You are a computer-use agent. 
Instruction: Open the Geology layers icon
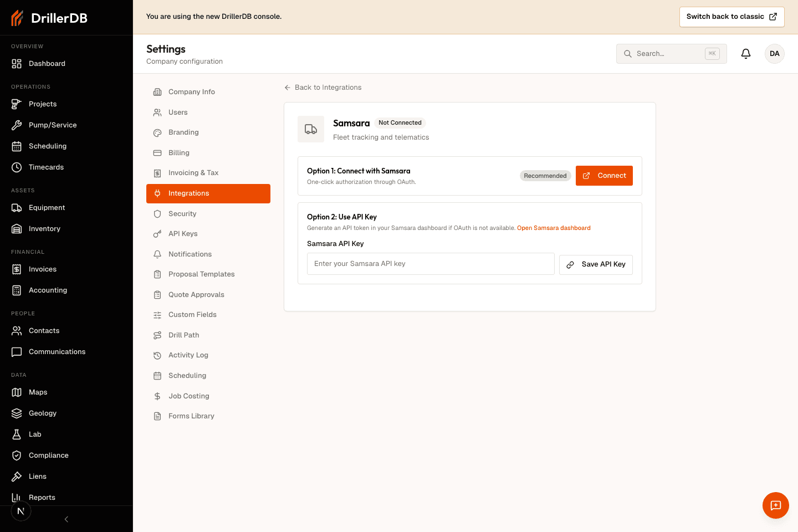point(17,413)
